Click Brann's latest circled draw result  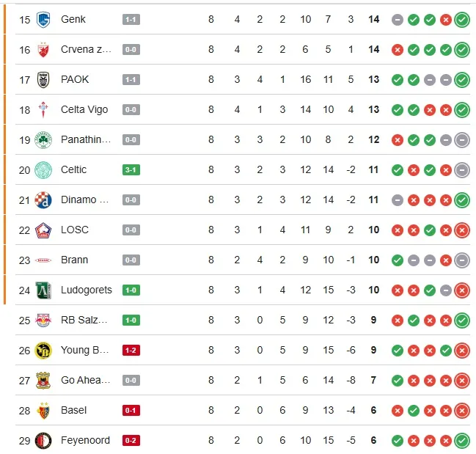tap(462, 260)
